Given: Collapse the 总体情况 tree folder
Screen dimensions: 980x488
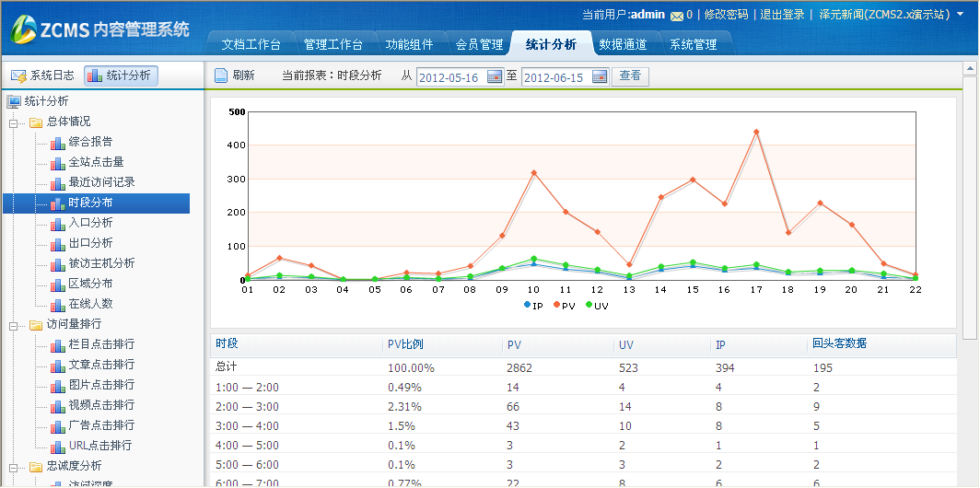Looking at the screenshot, I should click(14, 122).
